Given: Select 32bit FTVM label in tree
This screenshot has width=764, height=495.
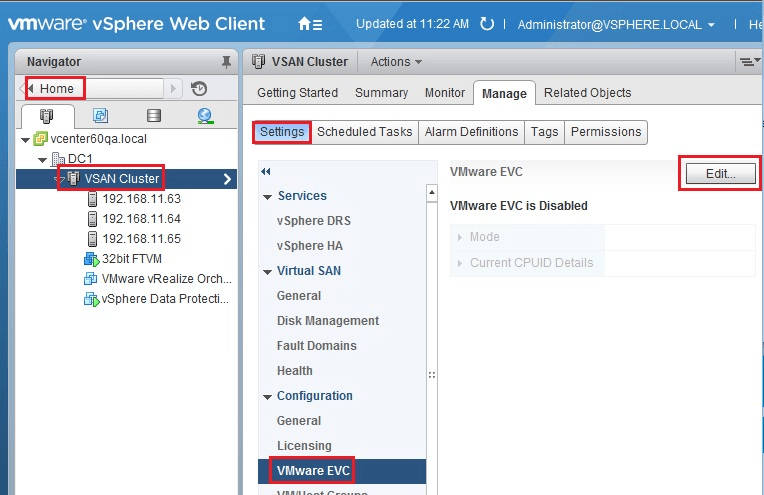Looking at the screenshot, I should click(x=132, y=259).
